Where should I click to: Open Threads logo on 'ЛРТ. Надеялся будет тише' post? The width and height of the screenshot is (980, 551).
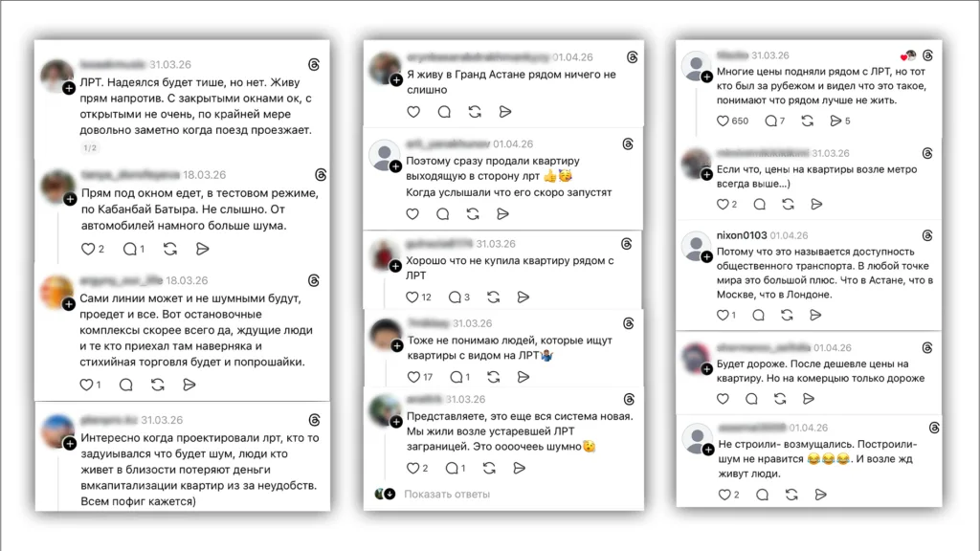click(314, 64)
